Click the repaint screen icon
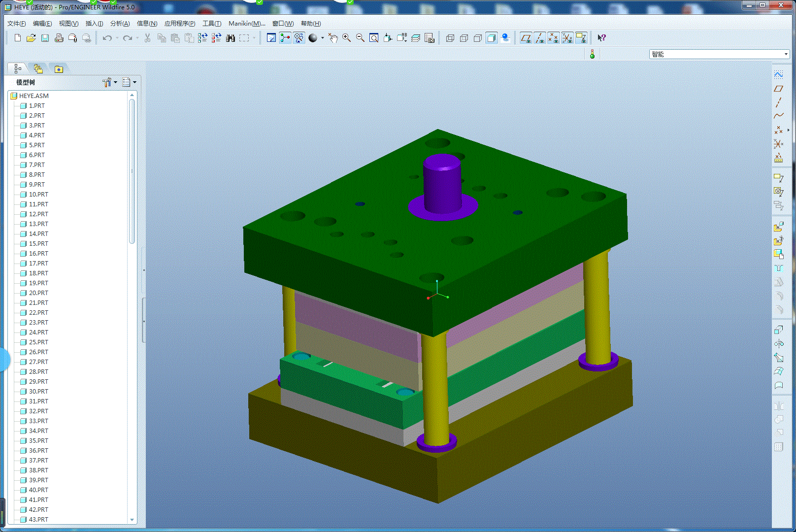 tap(271, 38)
